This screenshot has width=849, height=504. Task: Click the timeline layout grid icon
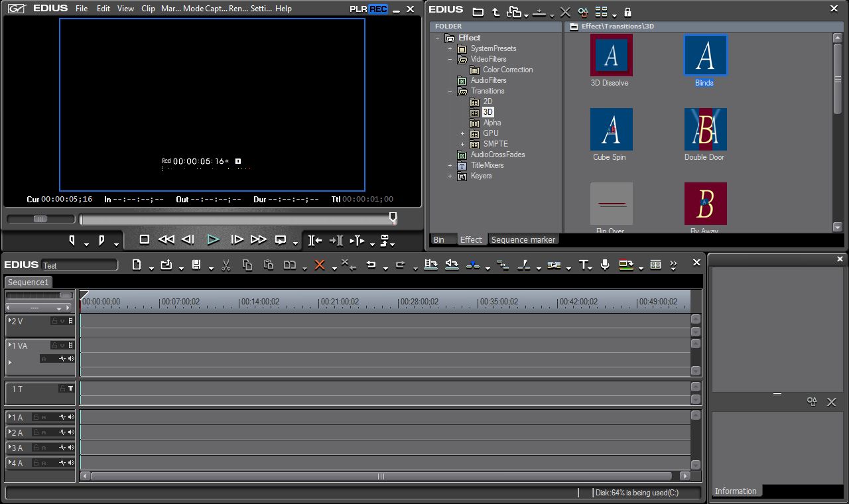click(x=655, y=265)
